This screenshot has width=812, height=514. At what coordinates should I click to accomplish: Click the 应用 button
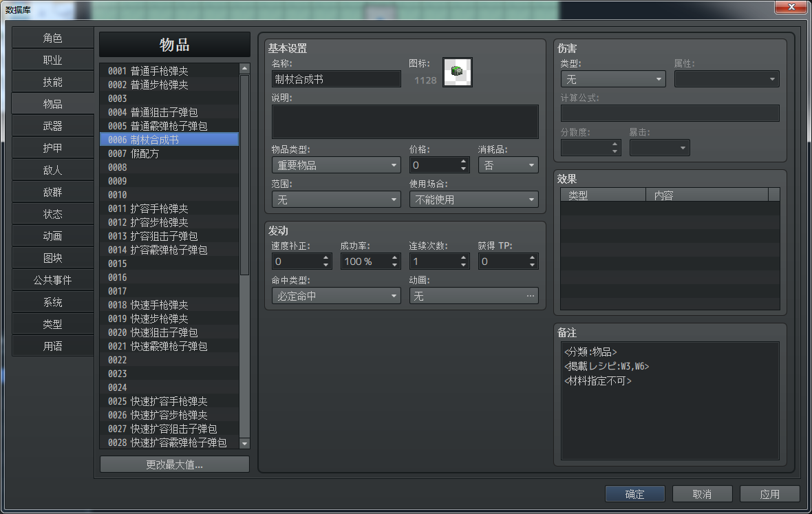point(769,494)
